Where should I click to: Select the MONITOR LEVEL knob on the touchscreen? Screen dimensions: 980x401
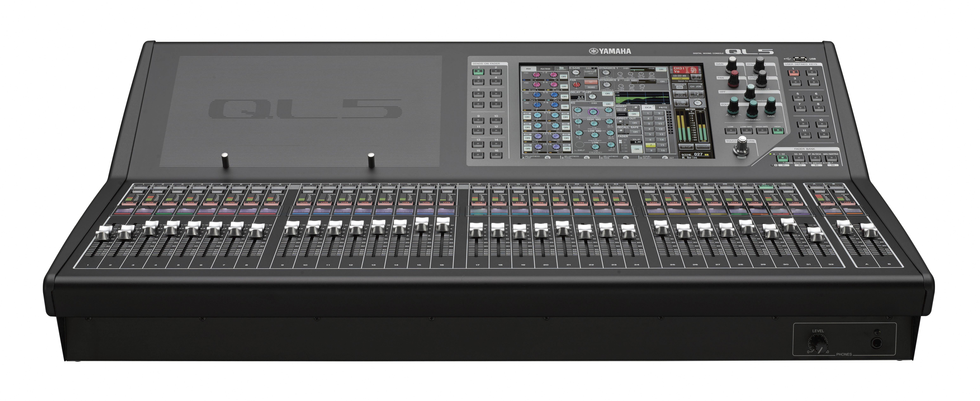click(x=698, y=103)
